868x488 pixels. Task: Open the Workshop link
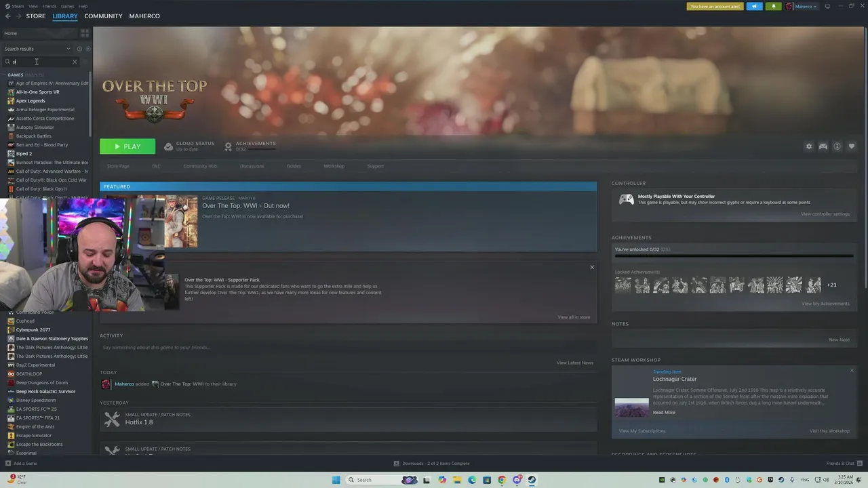tap(334, 166)
